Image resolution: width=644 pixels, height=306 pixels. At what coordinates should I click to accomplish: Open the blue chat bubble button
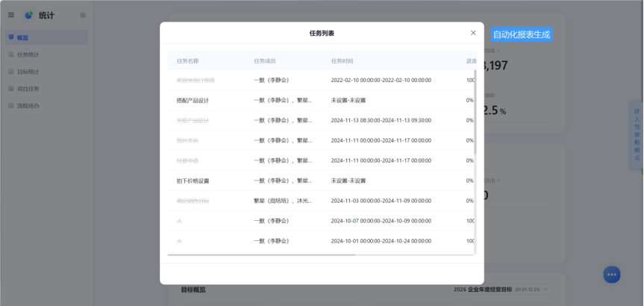(612, 275)
